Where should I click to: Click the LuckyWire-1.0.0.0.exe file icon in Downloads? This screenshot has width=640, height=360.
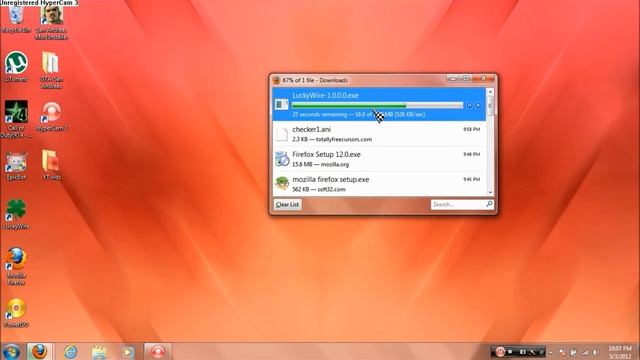tap(282, 104)
